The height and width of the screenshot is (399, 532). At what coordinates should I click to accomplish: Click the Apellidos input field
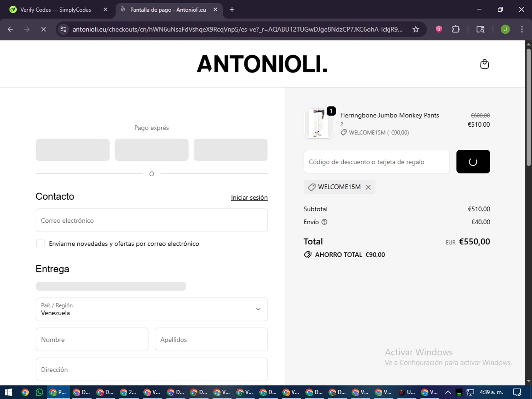211,339
